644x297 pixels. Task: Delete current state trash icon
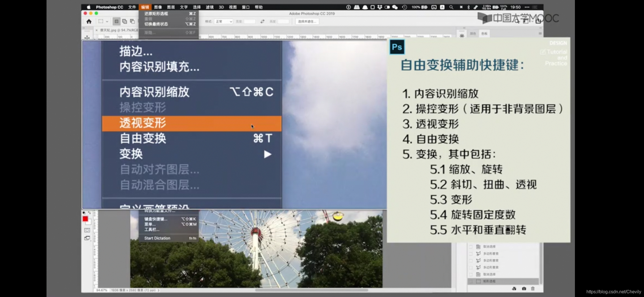pyautogui.click(x=533, y=288)
